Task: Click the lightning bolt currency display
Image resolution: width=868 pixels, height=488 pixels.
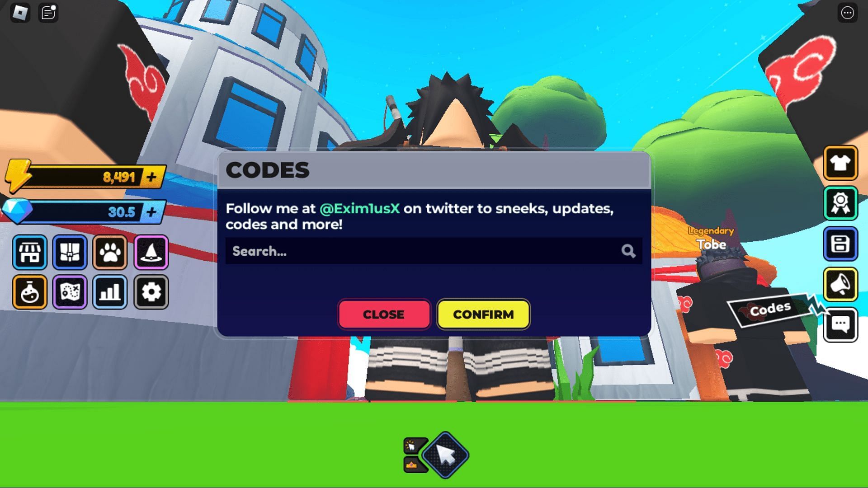Action: pyautogui.click(x=84, y=175)
